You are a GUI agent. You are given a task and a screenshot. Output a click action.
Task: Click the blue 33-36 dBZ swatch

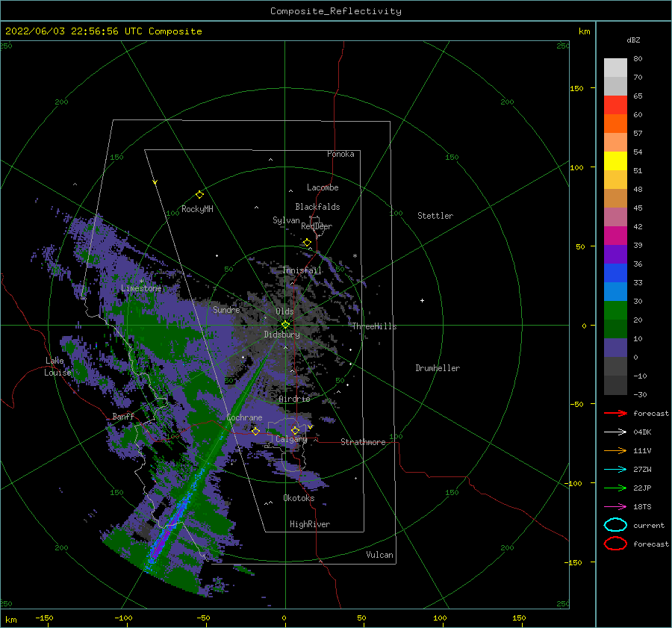tap(615, 273)
